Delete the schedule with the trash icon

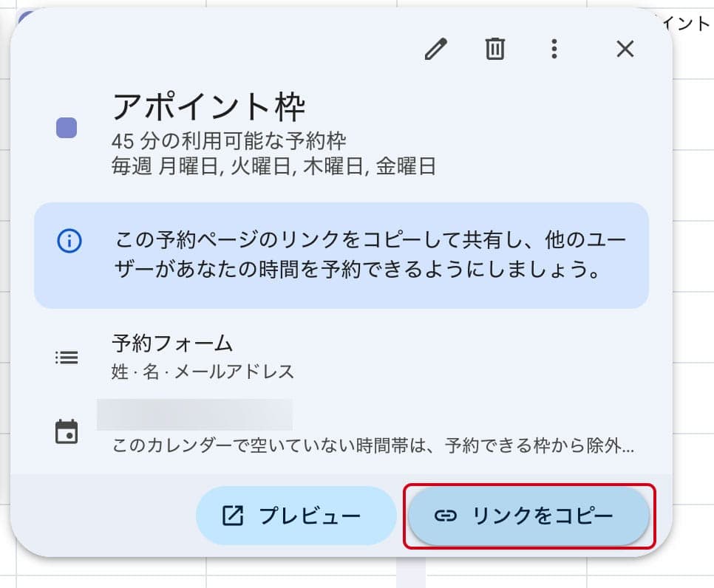tap(494, 49)
